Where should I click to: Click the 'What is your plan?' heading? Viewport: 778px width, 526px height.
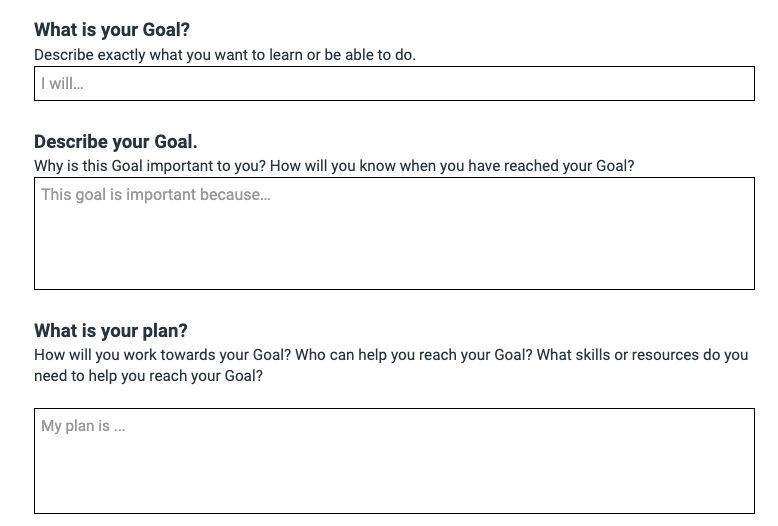(111, 331)
